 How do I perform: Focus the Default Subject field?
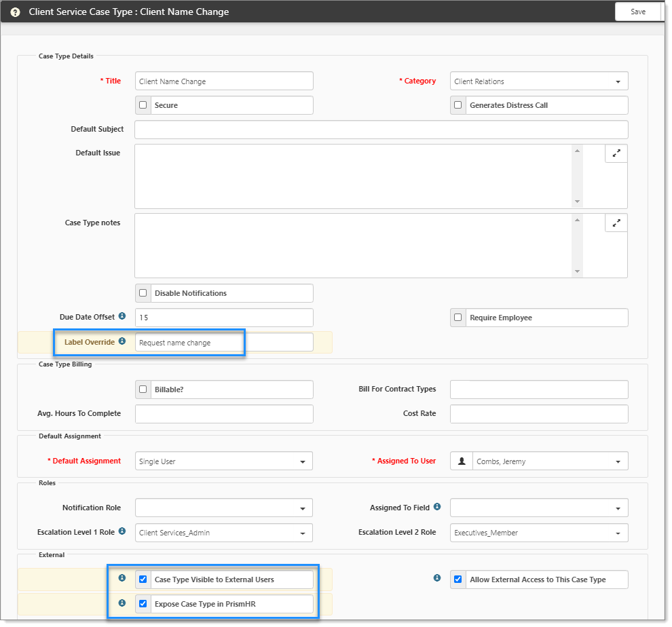click(x=381, y=130)
